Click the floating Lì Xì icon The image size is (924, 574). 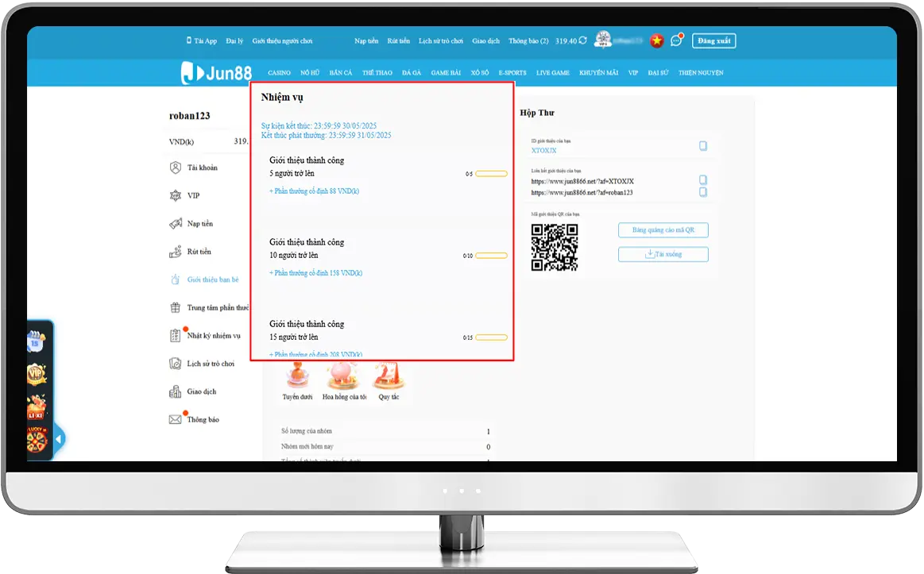click(x=36, y=406)
